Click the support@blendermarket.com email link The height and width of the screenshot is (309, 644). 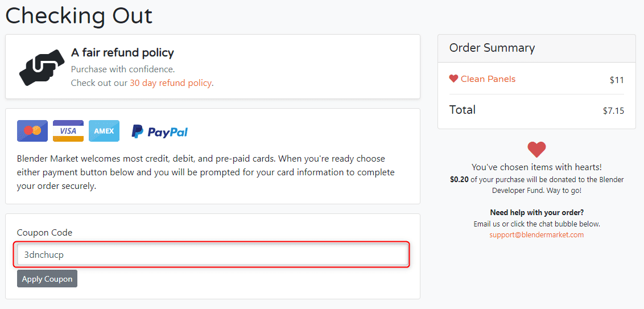(537, 235)
